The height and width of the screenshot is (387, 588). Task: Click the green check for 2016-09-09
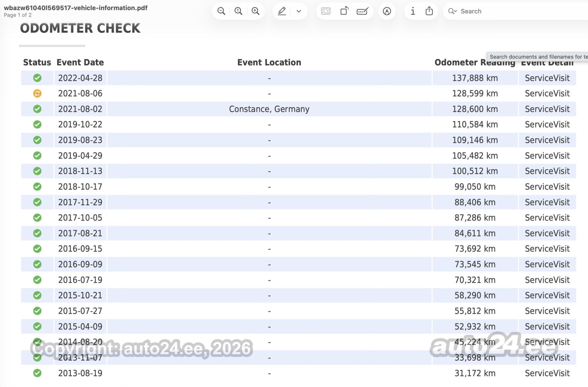coord(37,264)
